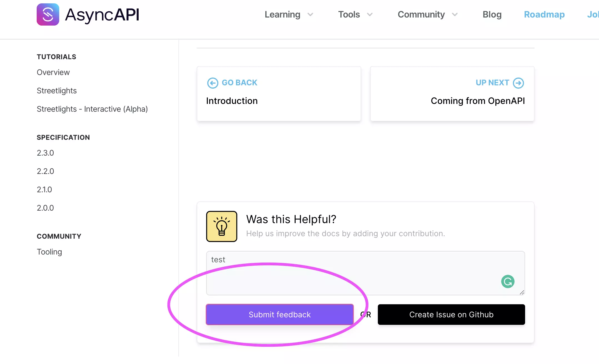Screen dimensions: 599x364
Task: Open the Overview tutorial
Action: click(x=53, y=72)
